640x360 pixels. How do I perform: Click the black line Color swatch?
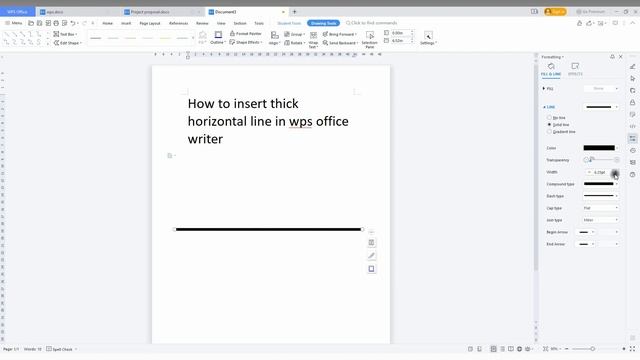click(599, 148)
